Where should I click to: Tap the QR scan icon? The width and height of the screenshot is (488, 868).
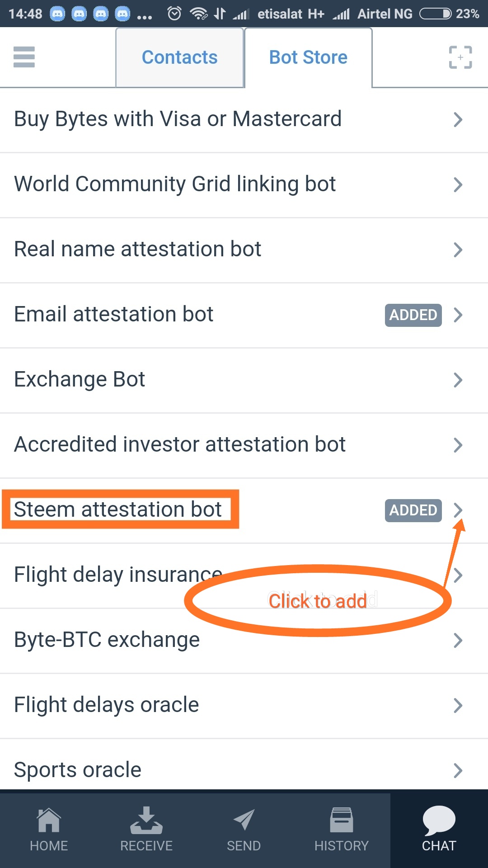pyautogui.click(x=460, y=57)
